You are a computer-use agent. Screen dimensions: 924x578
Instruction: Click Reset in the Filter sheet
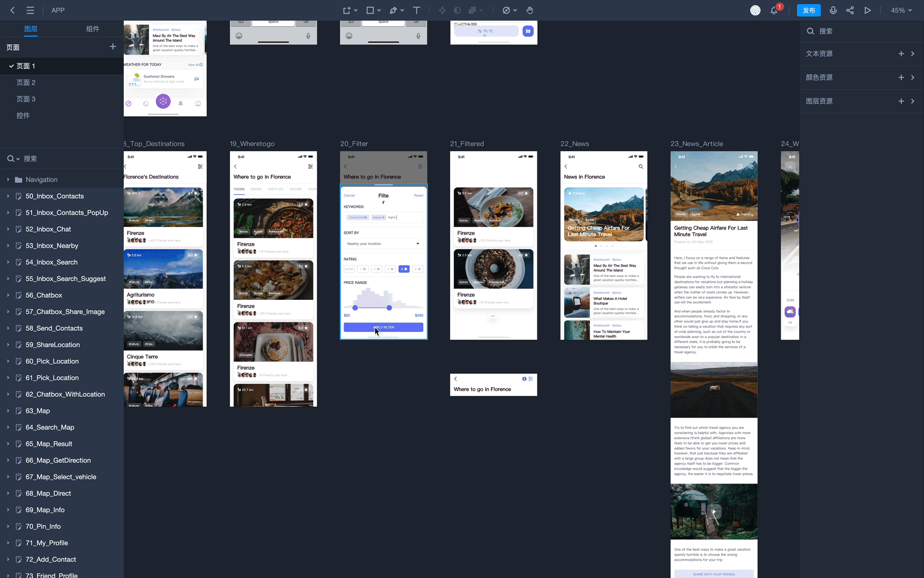pos(418,196)
